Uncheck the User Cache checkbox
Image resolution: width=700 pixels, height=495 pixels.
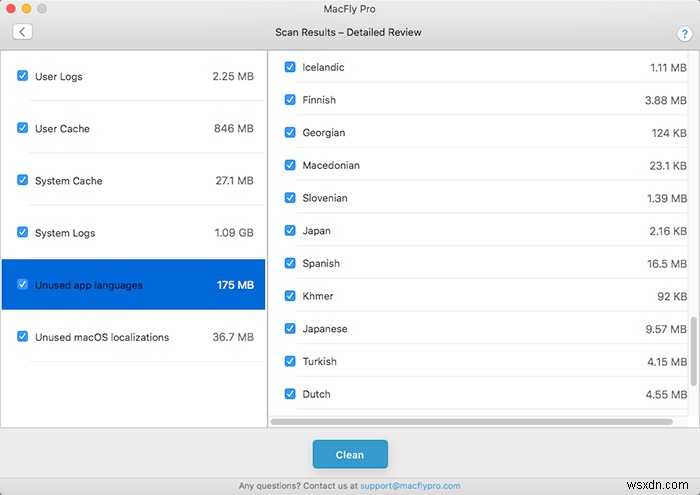23,128
